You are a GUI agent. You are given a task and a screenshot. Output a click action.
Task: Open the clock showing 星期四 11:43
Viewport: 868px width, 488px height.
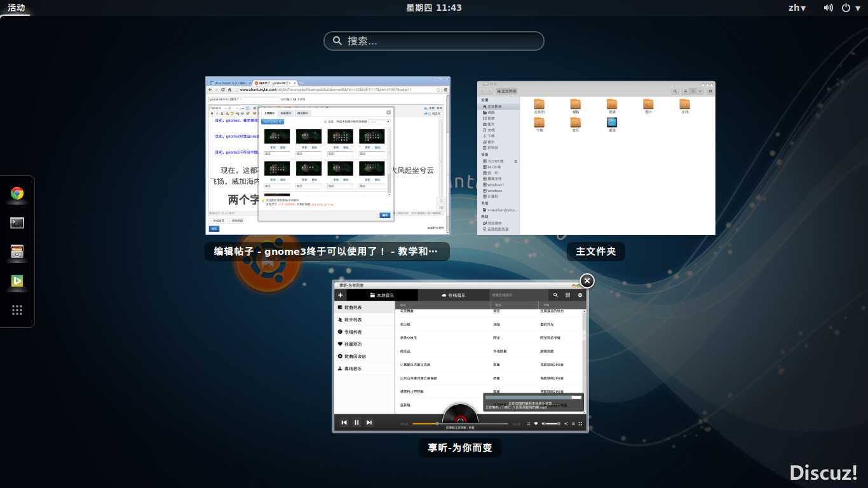(x=434, y=8)
